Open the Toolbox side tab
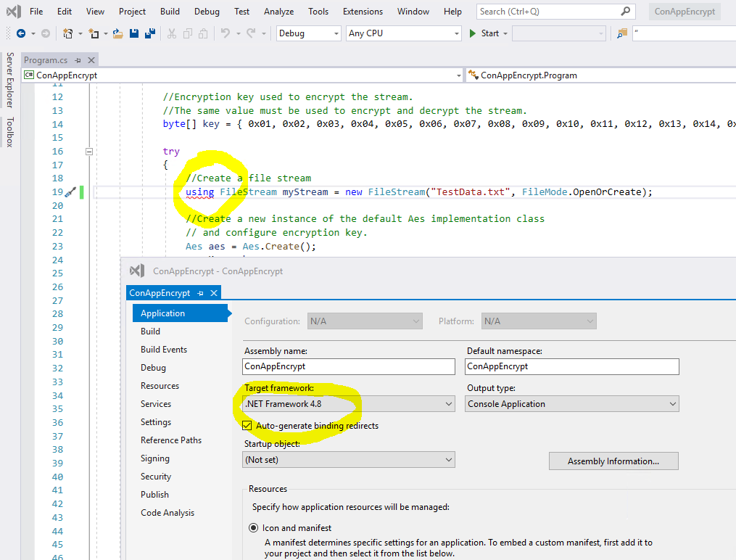 point(10,132)
